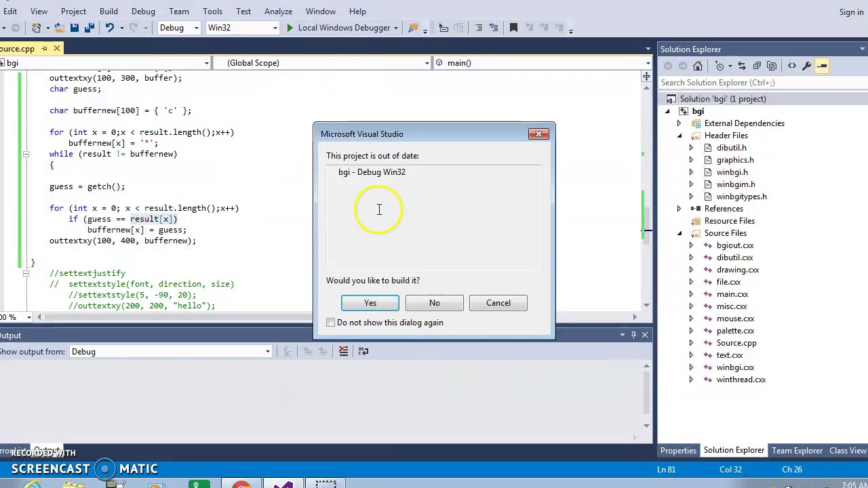Open the Win32 platform dropdown
This screenshot has width=868, height=488.
coord(242,28)
